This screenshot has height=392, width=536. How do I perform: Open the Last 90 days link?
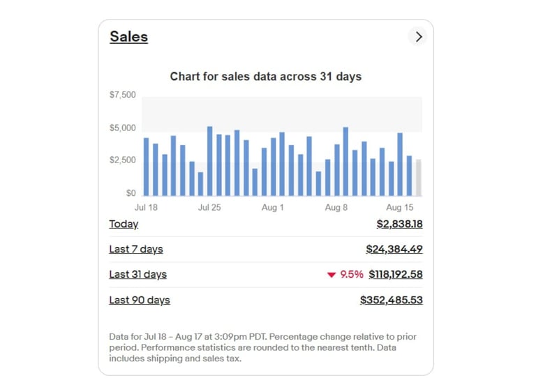(140, 300)
